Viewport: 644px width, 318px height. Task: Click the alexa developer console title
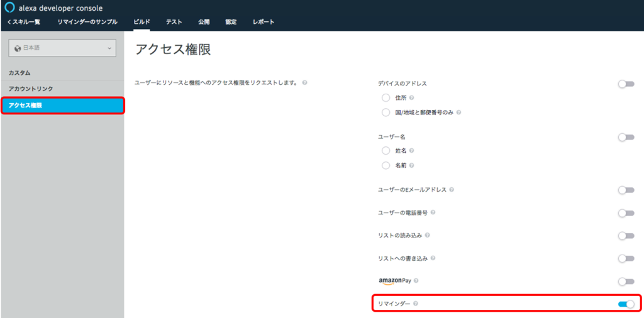tap(60, 8)
